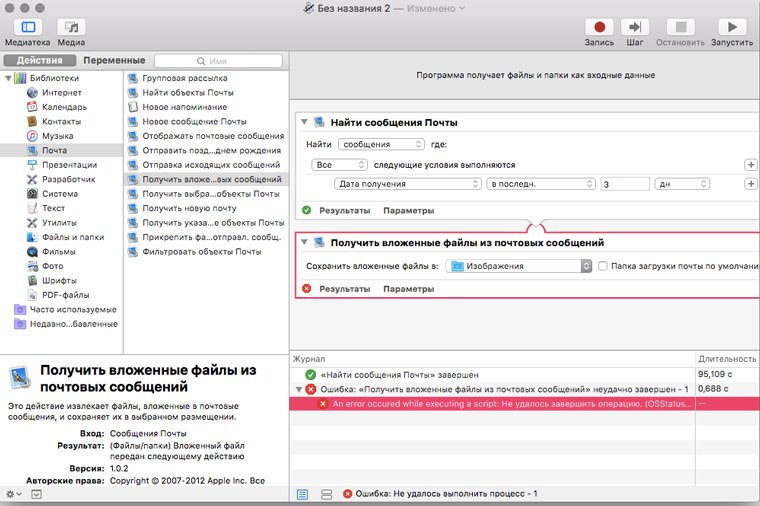The height and width of the screenshot is (506, 760).
Task: Select the Действия tab
Action: pos(39,61)
